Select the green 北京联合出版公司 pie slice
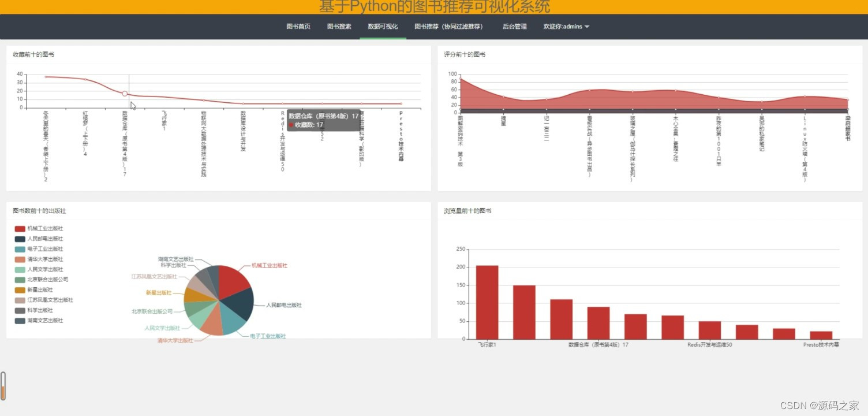The image size is (868, 416). (x=196, y=306)
